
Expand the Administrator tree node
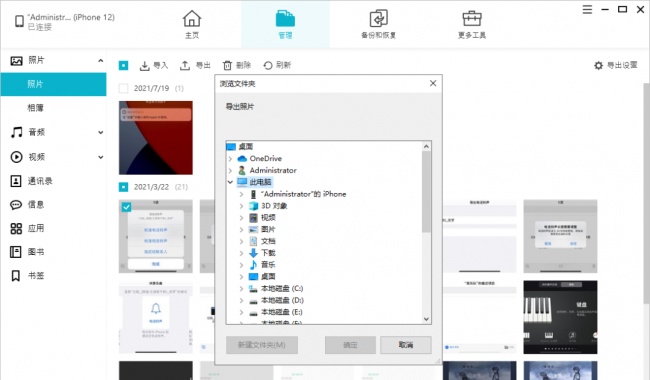[x=230, y=170]
